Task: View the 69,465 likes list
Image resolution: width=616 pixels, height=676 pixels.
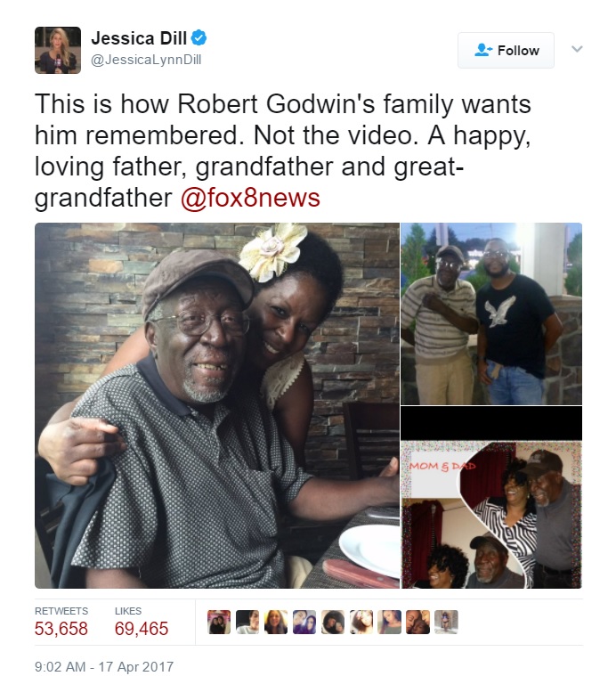Action: pyautogui.click(x=142, y=622)
